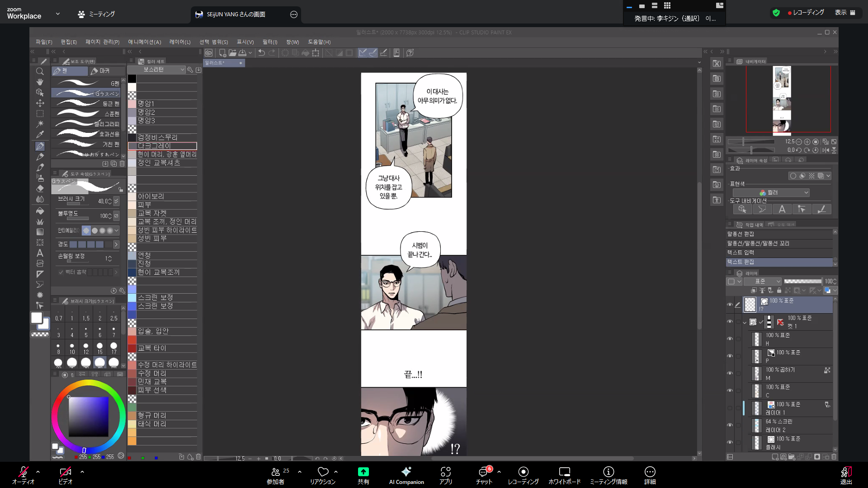Image resolution: width=868 pixels, height=488 pixels.
Task: Hide the 레이어 2 screen layer
Action: point(729,425)
